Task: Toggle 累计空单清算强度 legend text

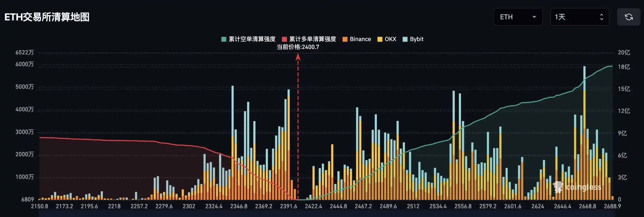Action: [x=252, y=39]
